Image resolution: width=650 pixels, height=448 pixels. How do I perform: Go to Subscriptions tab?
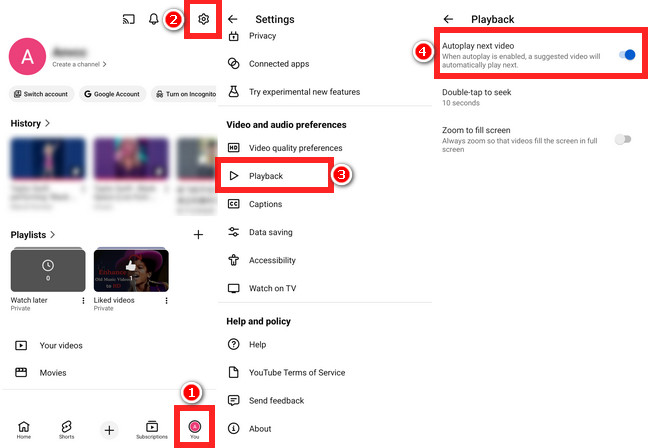tap(152, 430)
